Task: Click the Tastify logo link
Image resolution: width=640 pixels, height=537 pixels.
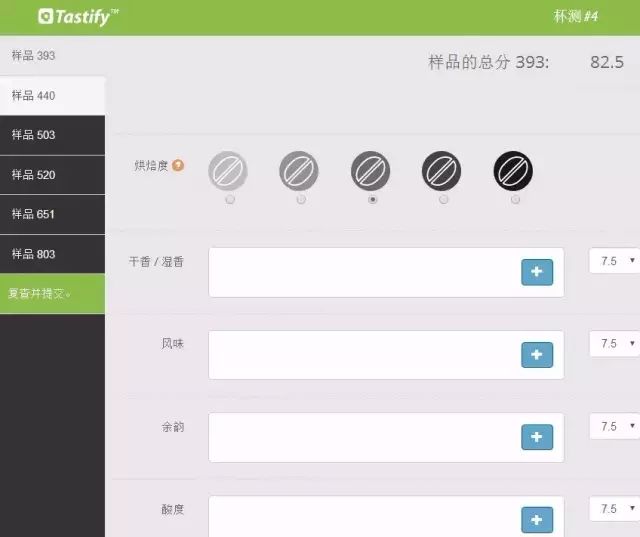Action: [78, 16]
